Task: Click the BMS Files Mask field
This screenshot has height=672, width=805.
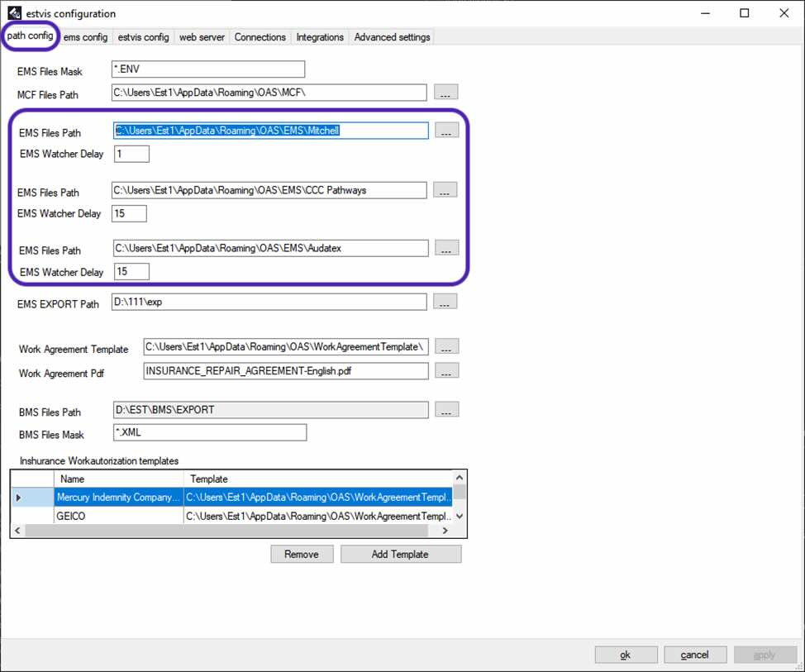Action: coord(210,432)
